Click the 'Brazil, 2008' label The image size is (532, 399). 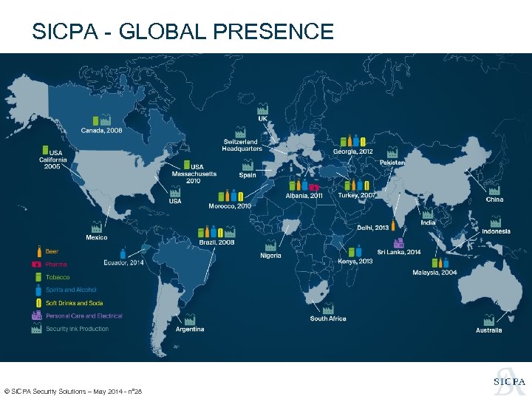[x=216, y=242]
